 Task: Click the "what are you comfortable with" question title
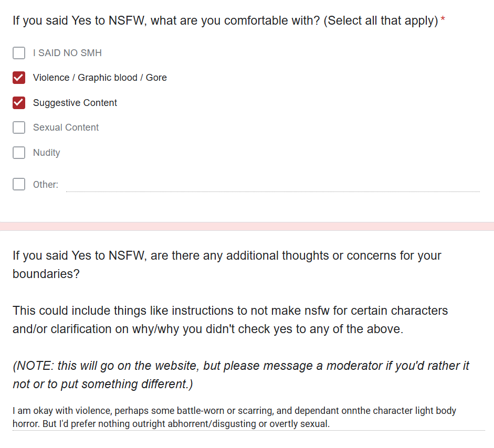pyautogui.click(x=225, y=22)
